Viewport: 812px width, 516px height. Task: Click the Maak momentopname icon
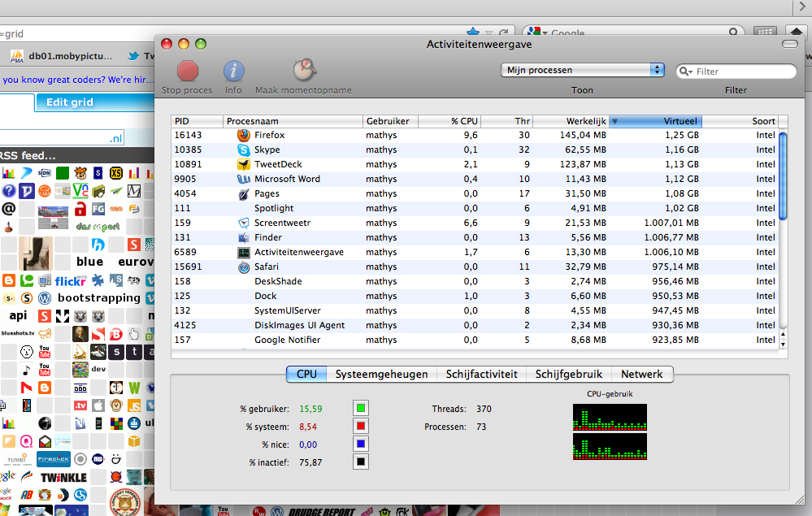[304, 72]
